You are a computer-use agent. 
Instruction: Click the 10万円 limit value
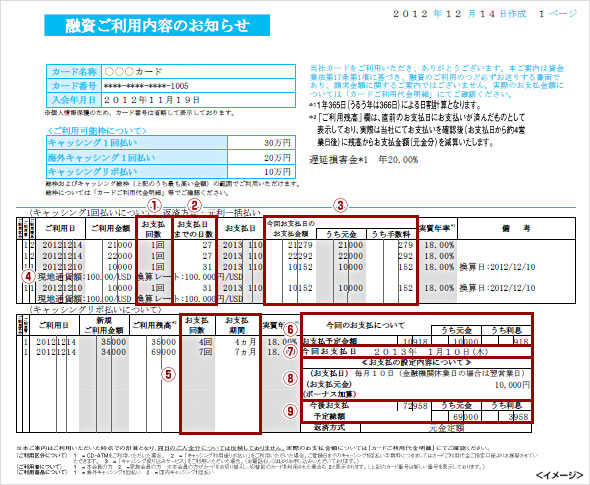[277, 172]
